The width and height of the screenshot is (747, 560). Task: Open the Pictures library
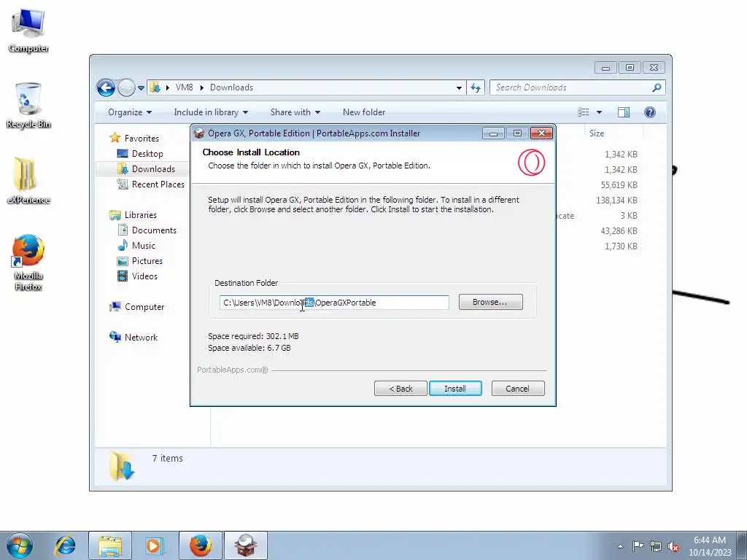point(147,261)
